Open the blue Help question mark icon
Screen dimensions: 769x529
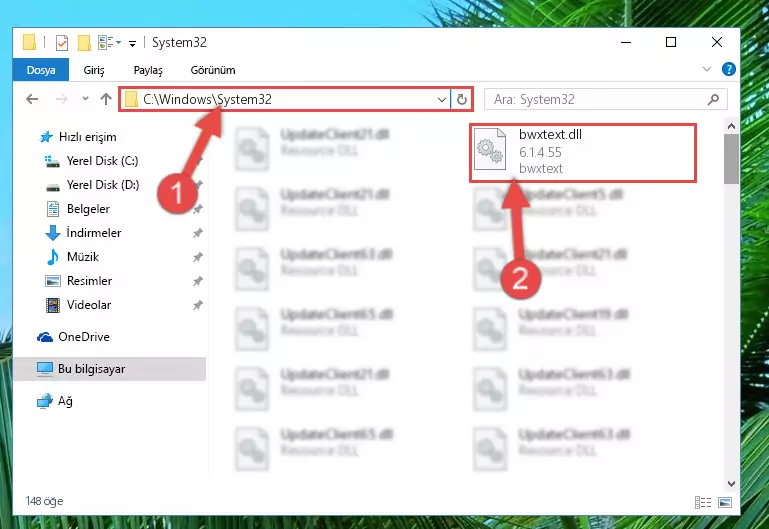[x=729, y=69]
